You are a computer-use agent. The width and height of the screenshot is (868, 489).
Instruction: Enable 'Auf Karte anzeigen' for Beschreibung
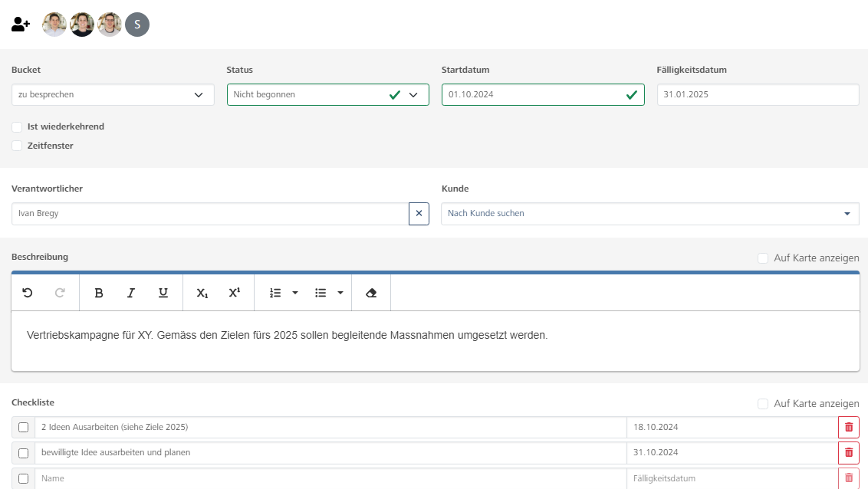[763, 258]
